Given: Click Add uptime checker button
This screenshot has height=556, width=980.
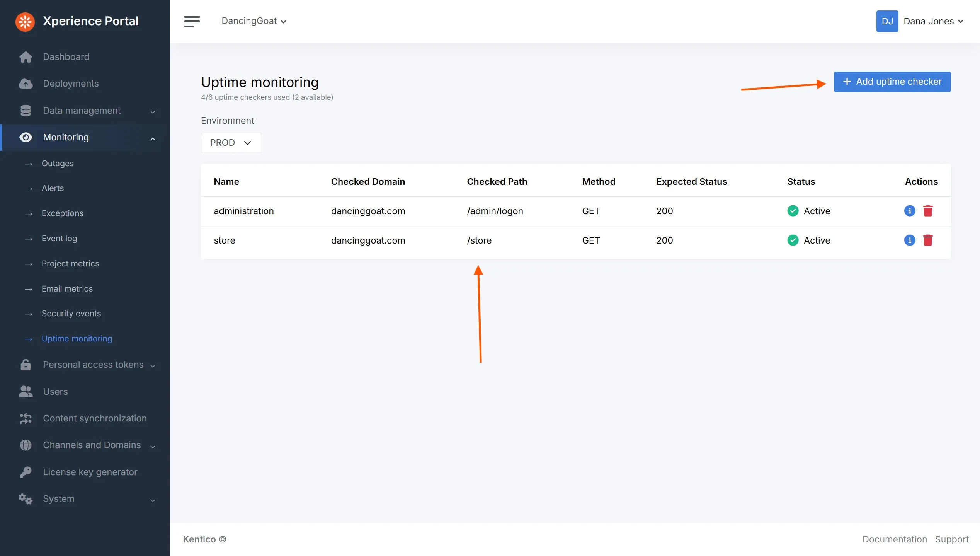Looking at the screenshot, I should (892, 82).
